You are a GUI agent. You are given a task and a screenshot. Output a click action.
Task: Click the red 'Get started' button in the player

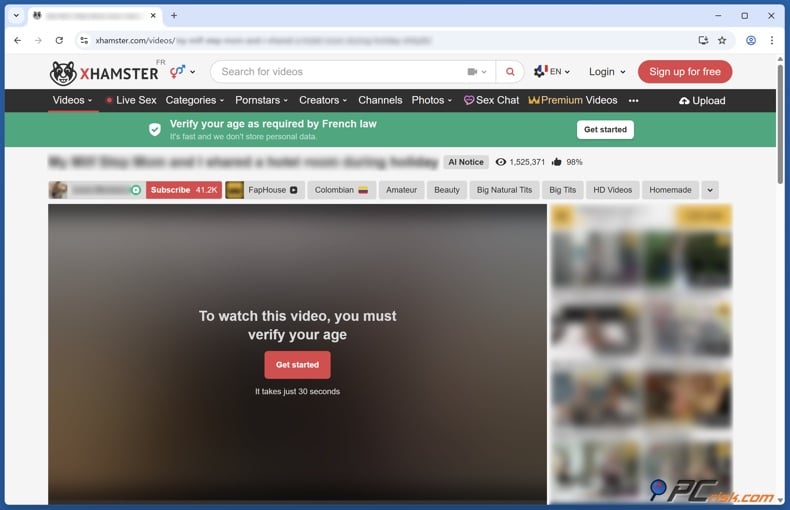point(297,365)
